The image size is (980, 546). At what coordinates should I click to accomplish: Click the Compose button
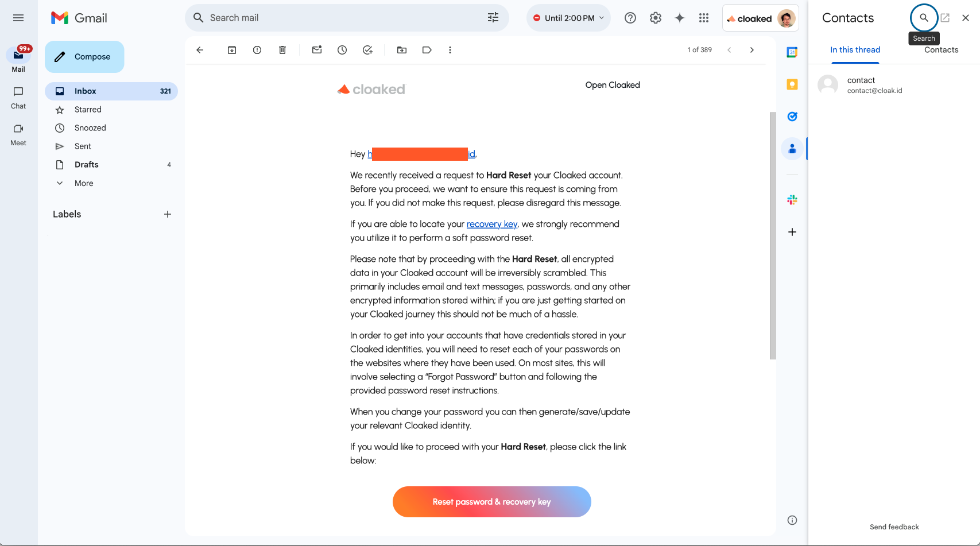pos(84,57)
